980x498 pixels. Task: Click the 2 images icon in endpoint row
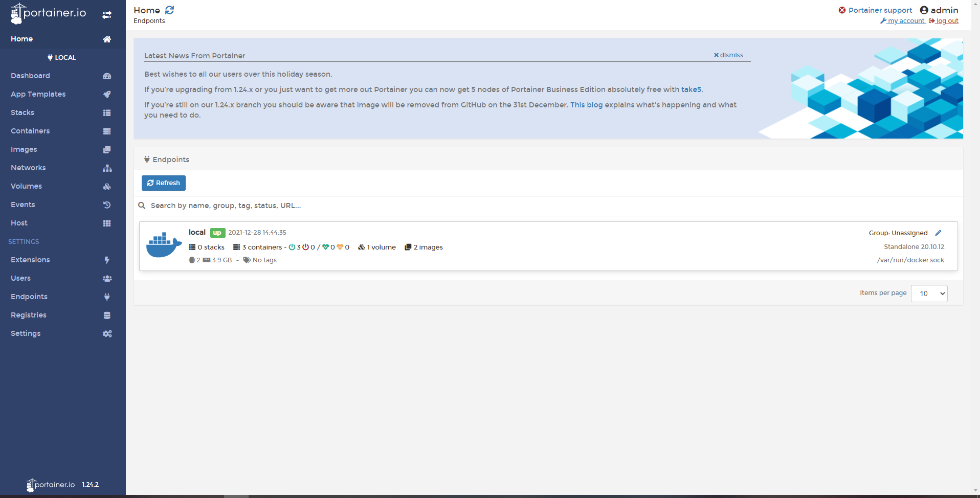pos(408,247)
